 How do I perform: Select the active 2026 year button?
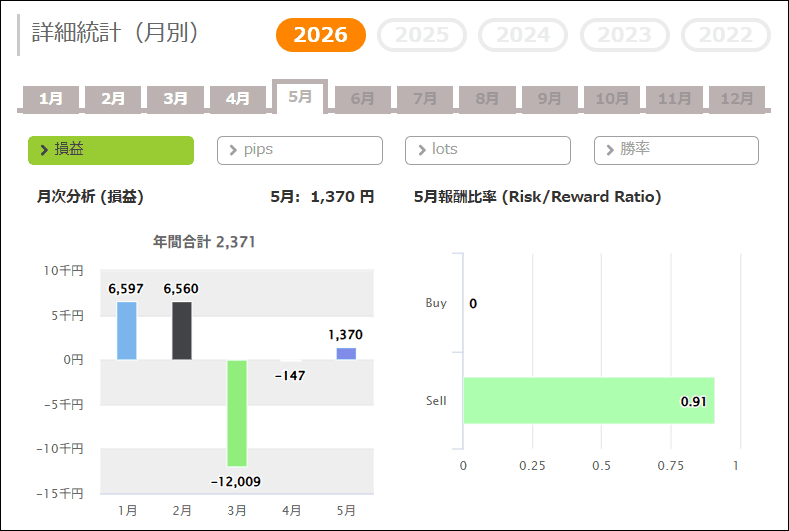pyautogui.click(x=321, y=35)
